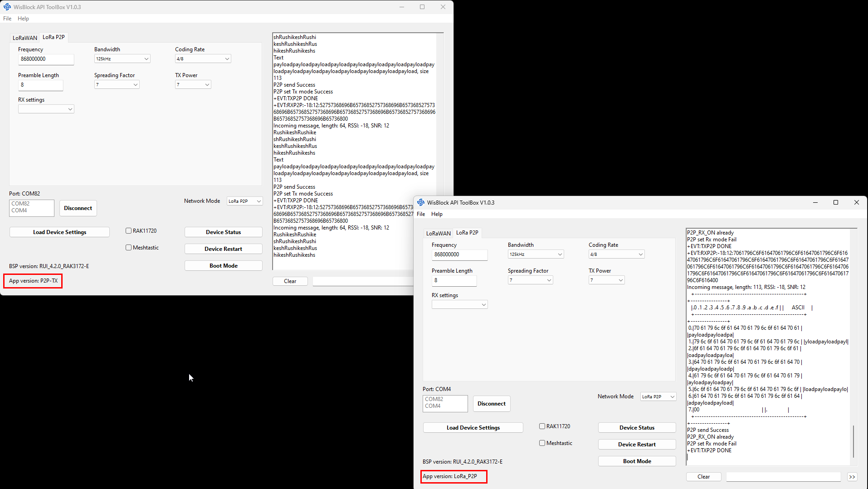
Task: Open Network Mode dropdown in front window
Action: pyautogui.click(x=658, y=397)
